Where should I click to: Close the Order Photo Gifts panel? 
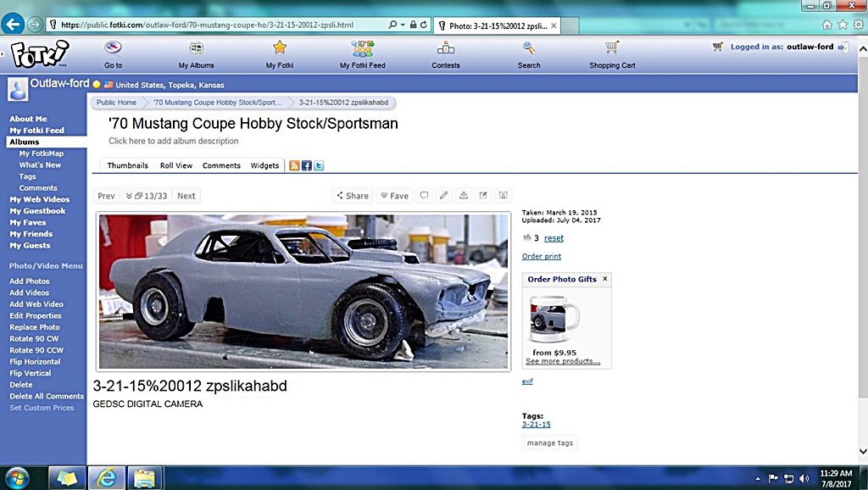point(604,279)
